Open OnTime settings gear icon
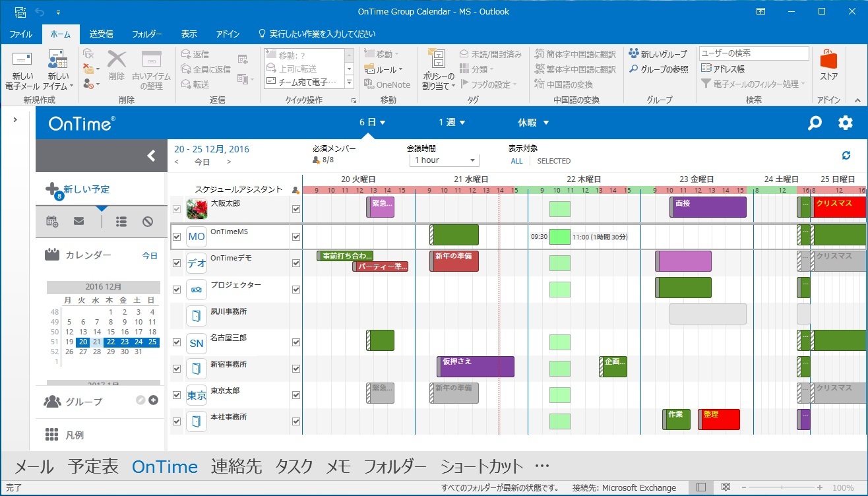Viewport: 868px width, 496px height. 845,123
